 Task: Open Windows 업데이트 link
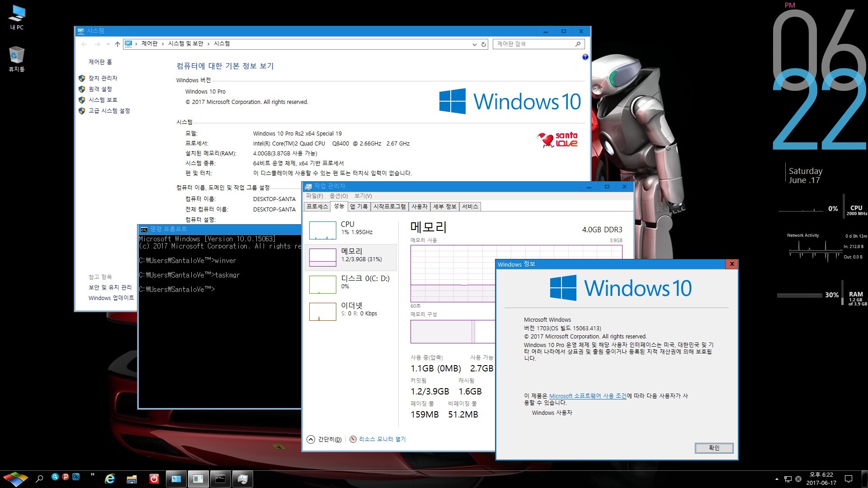click(111, 298)
